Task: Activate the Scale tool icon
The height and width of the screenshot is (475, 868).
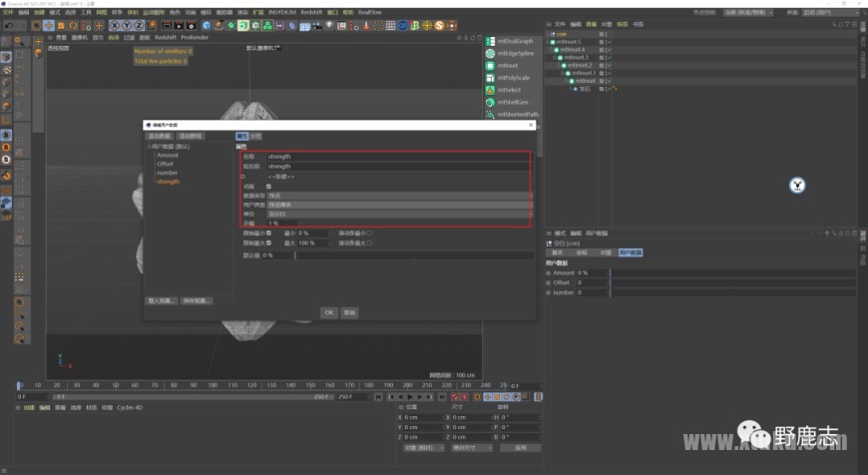Action: tap(61, 26)
